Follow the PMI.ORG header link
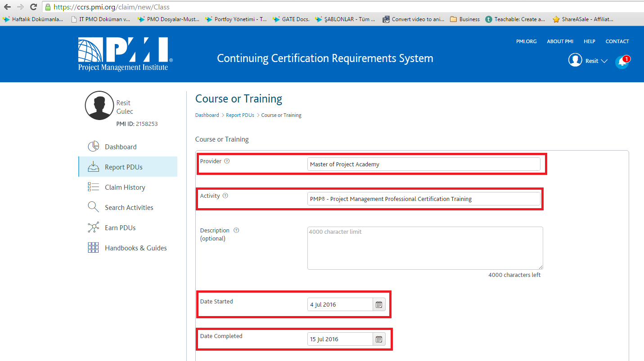This screenshot has width=644, height=361. (526, 41)
